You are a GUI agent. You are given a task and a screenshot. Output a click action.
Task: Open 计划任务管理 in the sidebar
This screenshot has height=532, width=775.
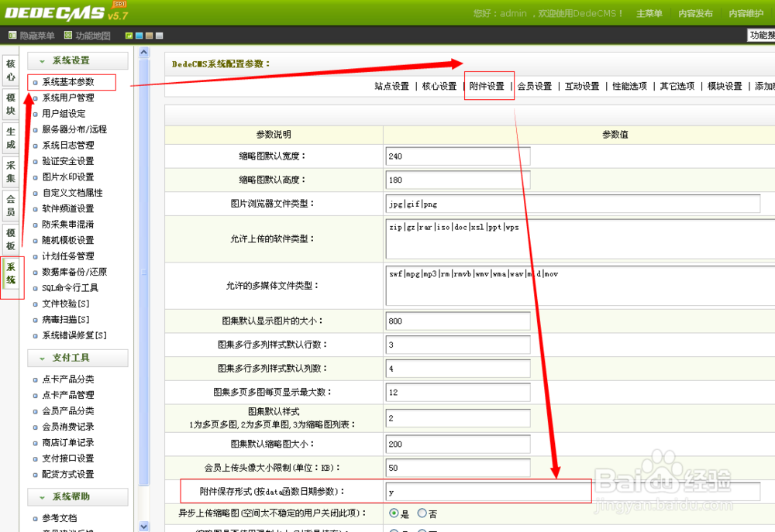[67, 256]
